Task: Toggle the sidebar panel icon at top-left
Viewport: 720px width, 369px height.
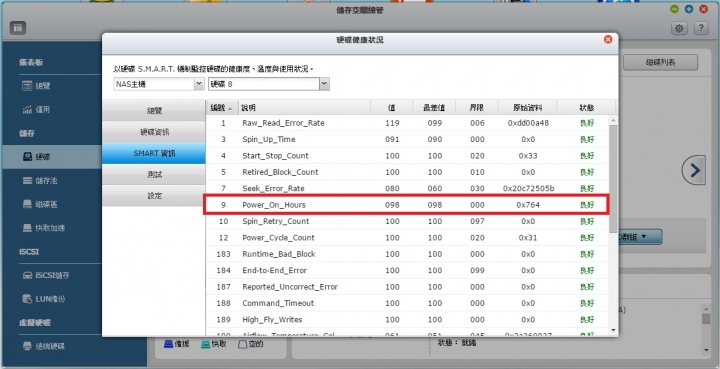Action: pos(18,28)
